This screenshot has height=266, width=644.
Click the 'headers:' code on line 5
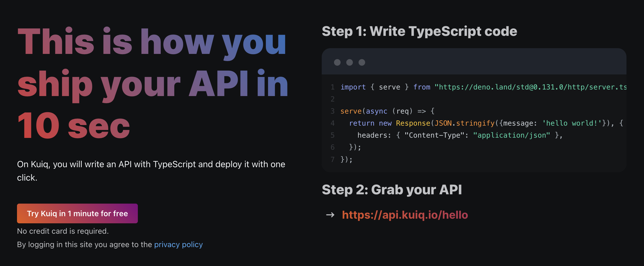tap(374, 135)
